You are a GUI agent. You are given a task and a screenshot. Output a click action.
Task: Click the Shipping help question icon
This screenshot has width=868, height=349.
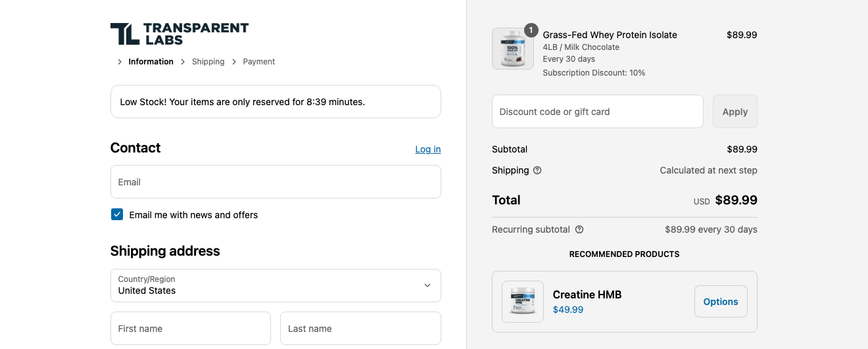tap(537, 170)
